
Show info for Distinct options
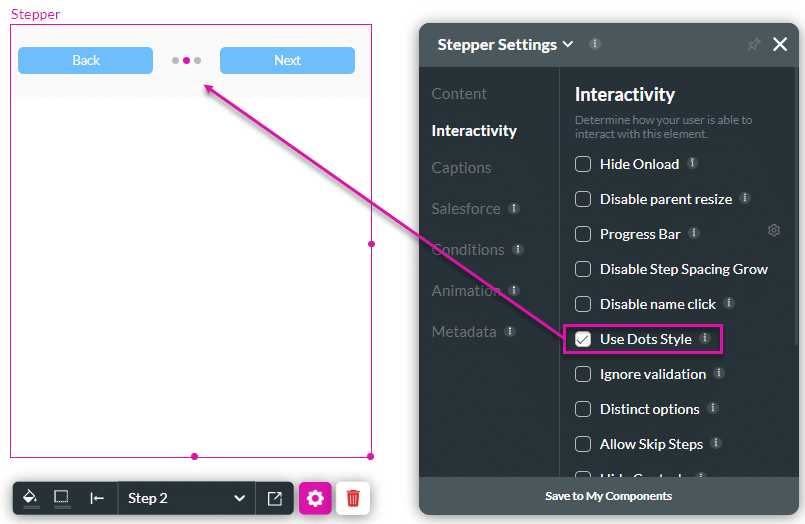coord(713,407)
